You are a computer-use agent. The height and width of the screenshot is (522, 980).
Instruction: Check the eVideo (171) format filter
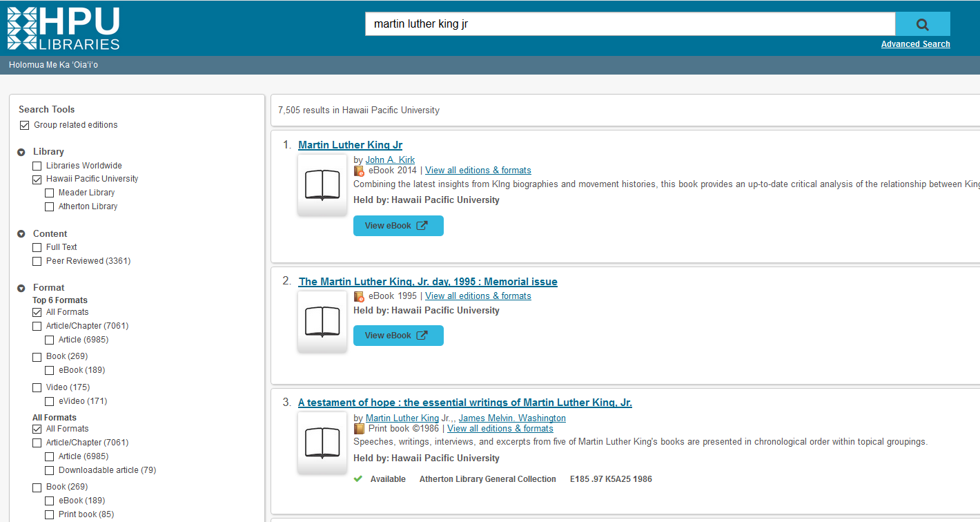point(50,401)
